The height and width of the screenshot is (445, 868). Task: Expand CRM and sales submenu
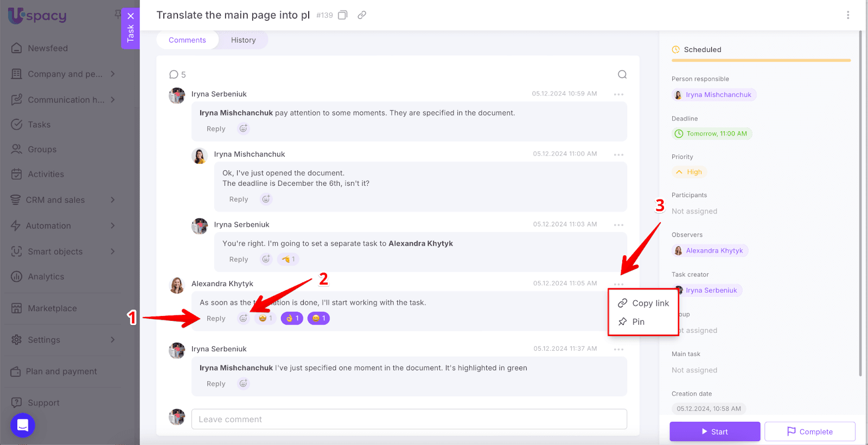(113, 200)
